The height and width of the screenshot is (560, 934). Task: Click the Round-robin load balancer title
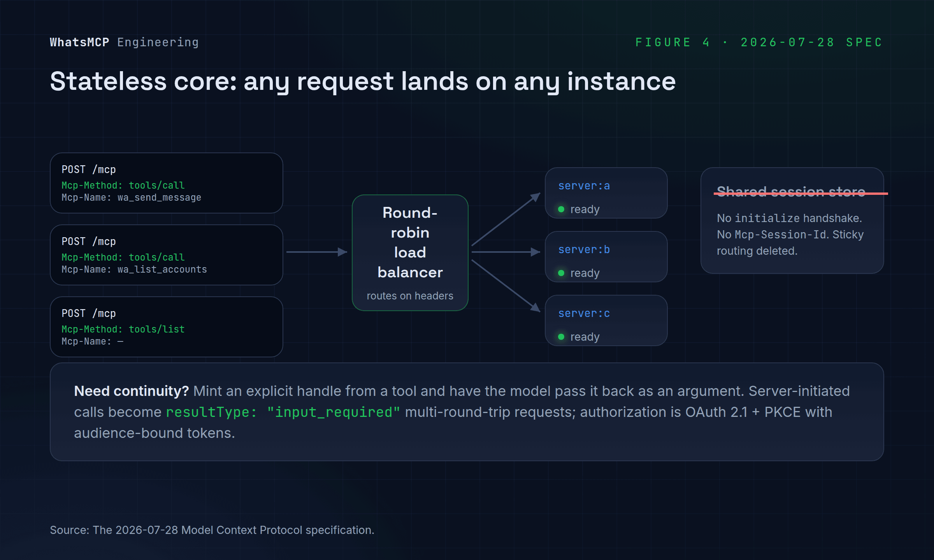click(410, 243)
